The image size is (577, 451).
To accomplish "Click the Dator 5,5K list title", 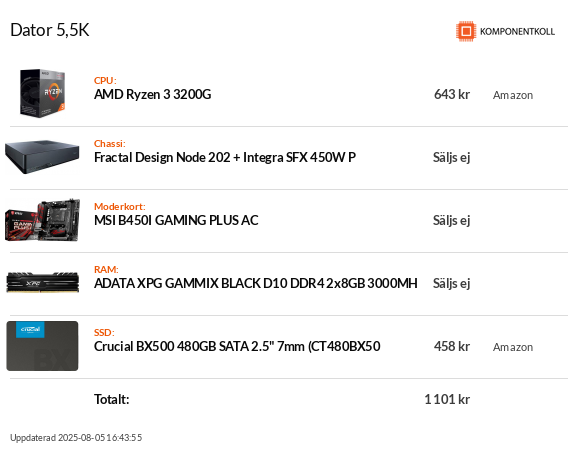I will [50, 30].
